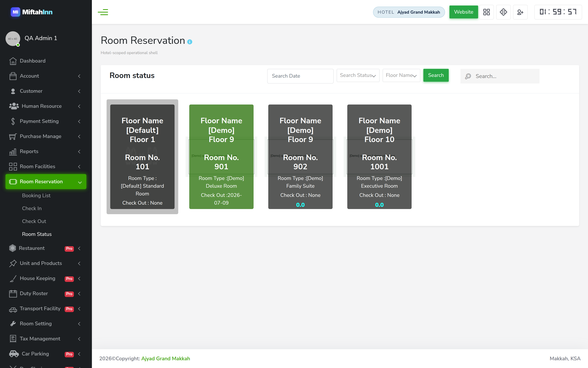Click the info icon beside Room Reservation title
Image resolution: width=588 pixels, height=368 pixels.
(190, 42)
